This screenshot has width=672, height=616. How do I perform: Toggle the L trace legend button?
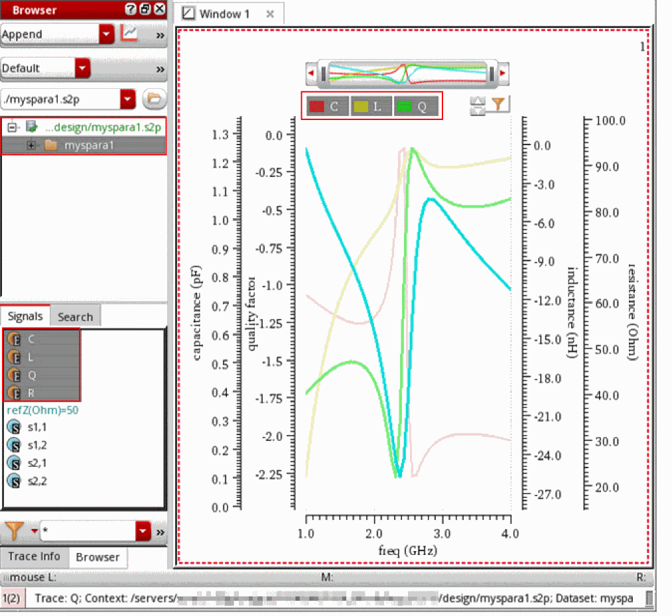click(x=370, y=107)
